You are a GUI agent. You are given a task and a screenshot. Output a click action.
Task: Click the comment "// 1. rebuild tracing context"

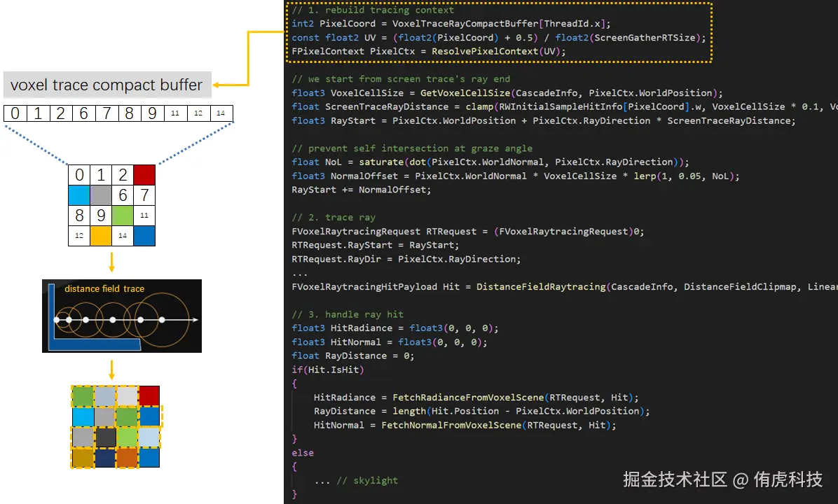(x=373, y=10)
